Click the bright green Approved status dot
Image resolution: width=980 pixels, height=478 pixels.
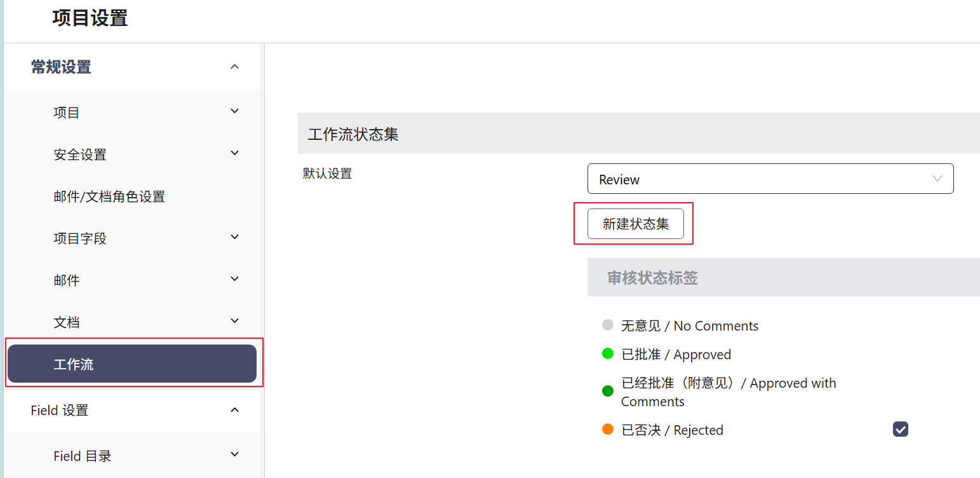tap(608, 354)
